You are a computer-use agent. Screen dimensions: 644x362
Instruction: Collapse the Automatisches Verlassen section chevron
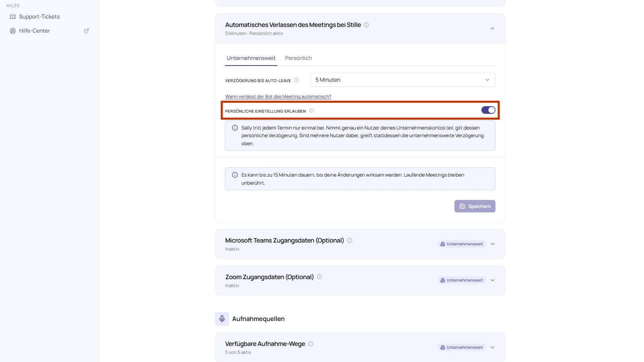click(492, 29)
